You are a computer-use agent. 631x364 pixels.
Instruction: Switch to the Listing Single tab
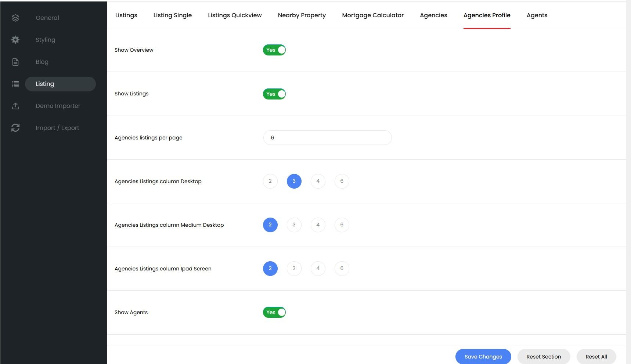pos(173,15)
